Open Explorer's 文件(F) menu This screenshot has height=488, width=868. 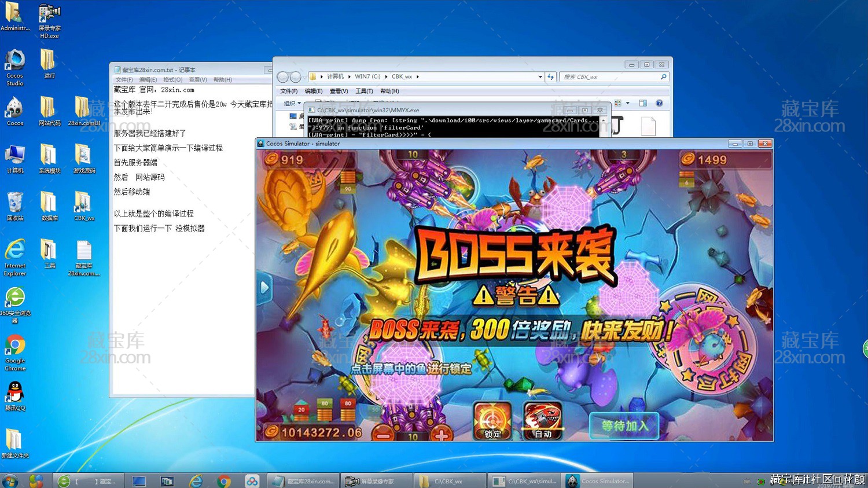[289, 91]
